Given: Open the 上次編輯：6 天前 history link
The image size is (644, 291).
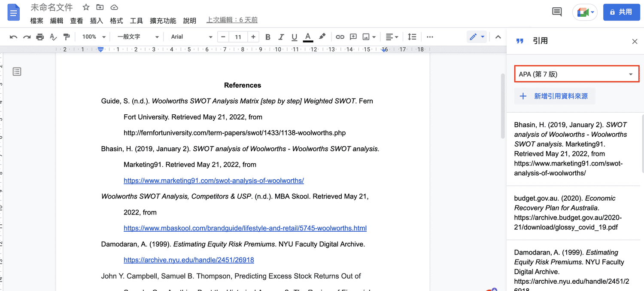Looking at the screenshot, I should click(232, 20).
